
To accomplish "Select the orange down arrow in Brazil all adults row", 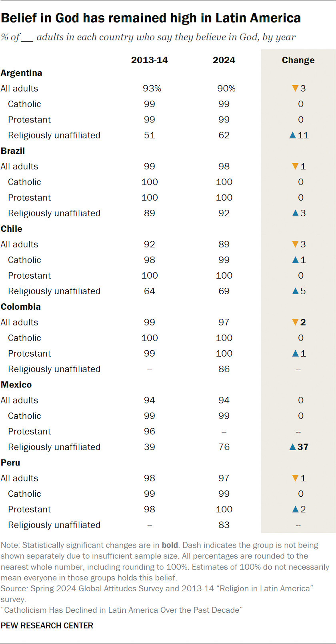I will pyautogui.click(x=295, y=167).
